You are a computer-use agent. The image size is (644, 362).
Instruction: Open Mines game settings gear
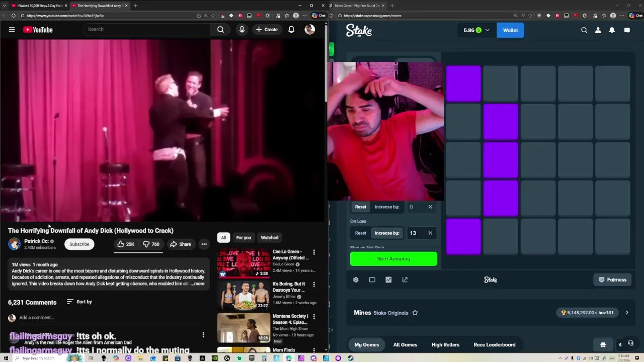(x=356, y=280)
